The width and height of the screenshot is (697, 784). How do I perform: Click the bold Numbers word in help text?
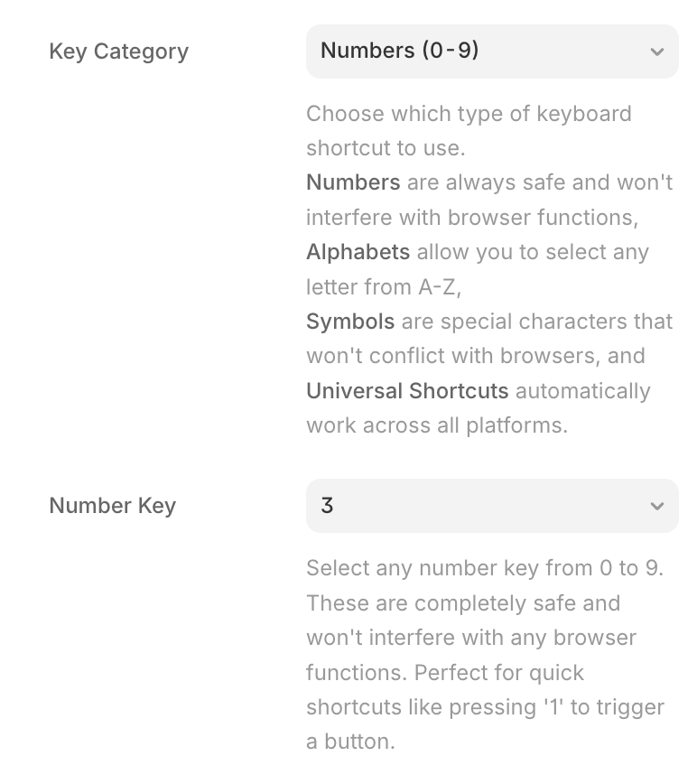click(353, 182)
